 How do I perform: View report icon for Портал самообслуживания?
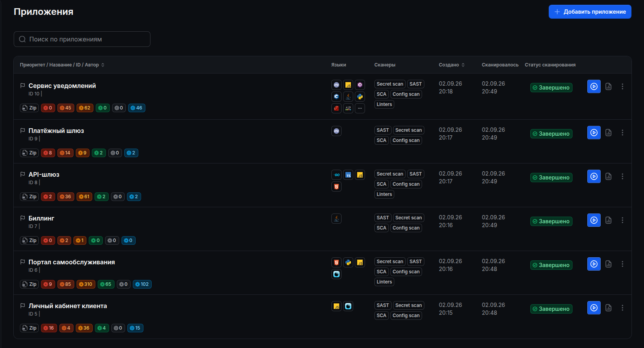tap(608, 264)
